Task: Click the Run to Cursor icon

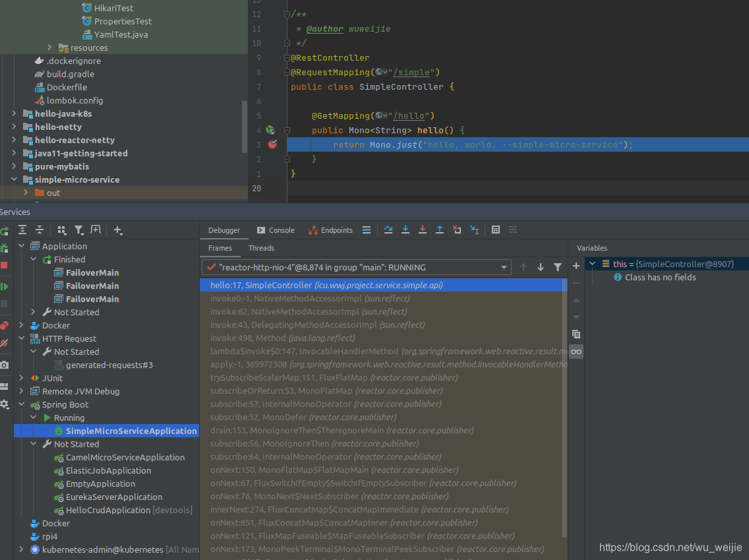Action: coord(474,230)
